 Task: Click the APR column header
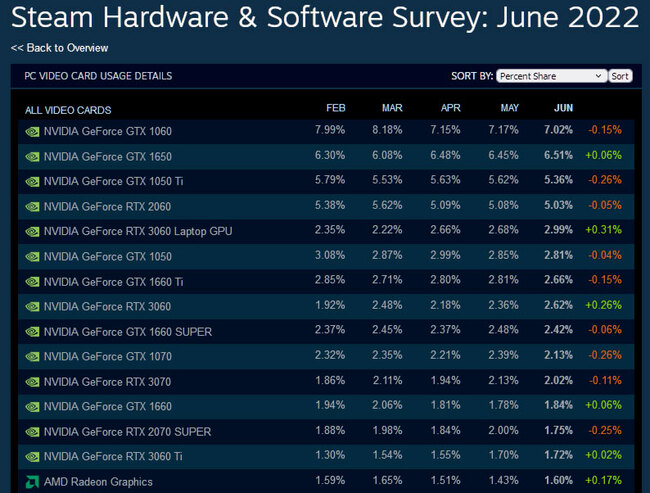tap(450, 108)
